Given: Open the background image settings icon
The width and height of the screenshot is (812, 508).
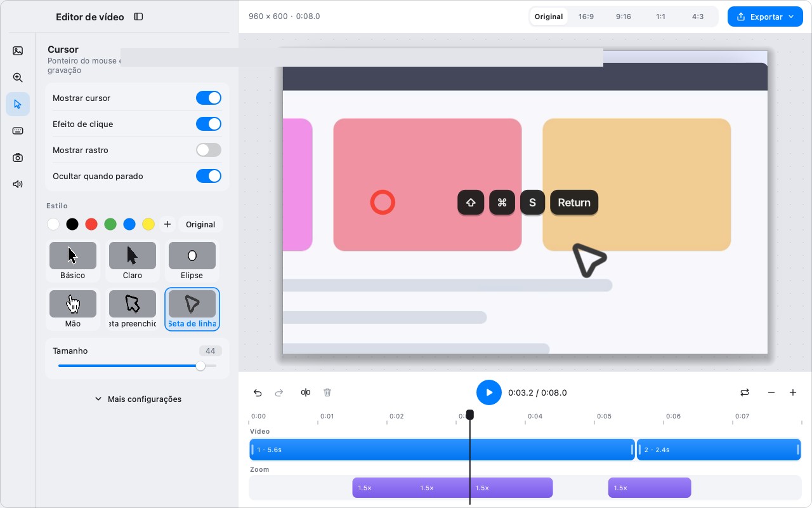Looking at the screenshot, I should coord(18,51).
